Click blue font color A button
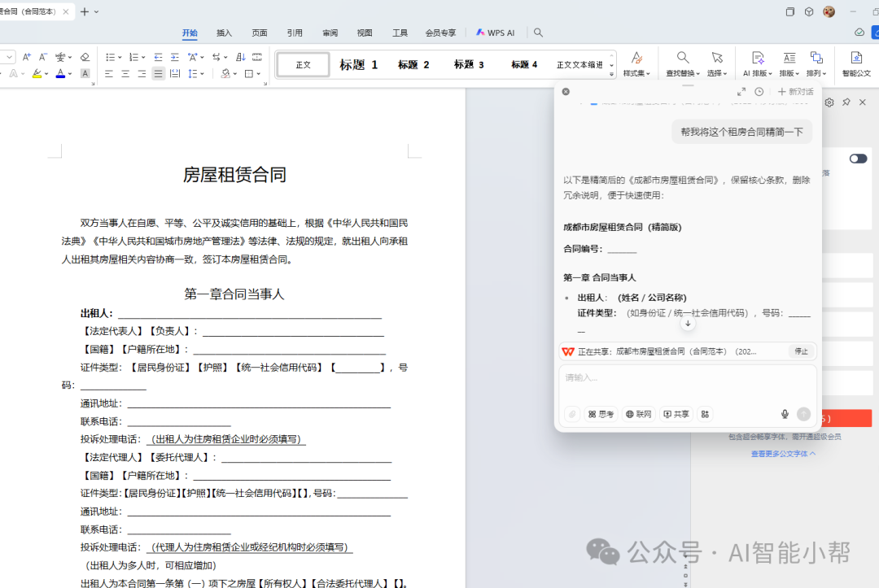Image resolution: width=879 pixels, height=588 pixels. point(60,73)
